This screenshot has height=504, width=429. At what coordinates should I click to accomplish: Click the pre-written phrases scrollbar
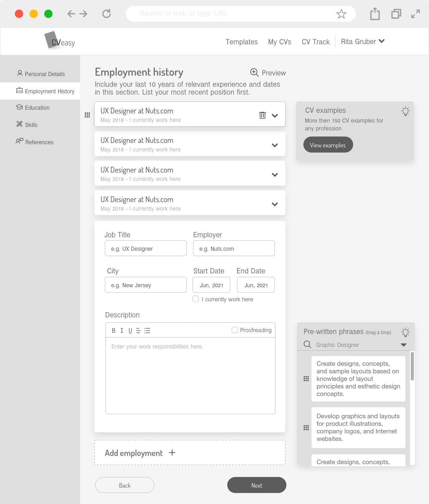pyautogui.click(x=412, y=366)
